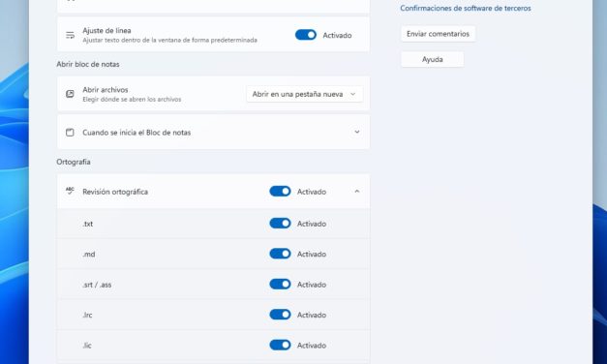Click the Enviar comentarios button

click(x=438, y=34)
